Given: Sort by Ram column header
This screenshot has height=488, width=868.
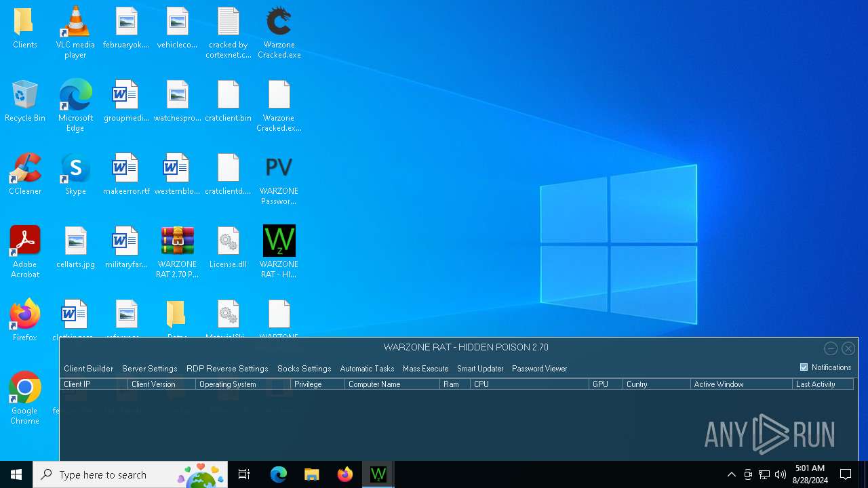Looking at the screenshot, I should click(x=455, y=384).
